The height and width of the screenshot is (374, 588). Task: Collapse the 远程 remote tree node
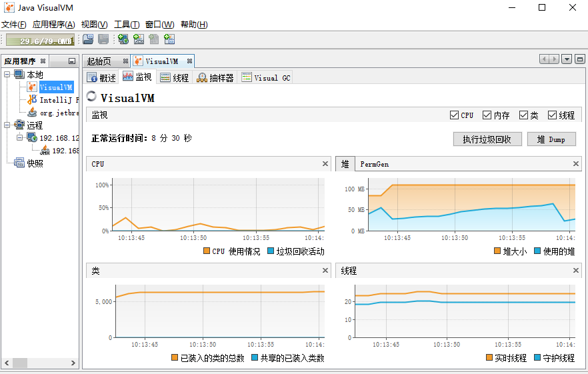click(x=7, y=125)
